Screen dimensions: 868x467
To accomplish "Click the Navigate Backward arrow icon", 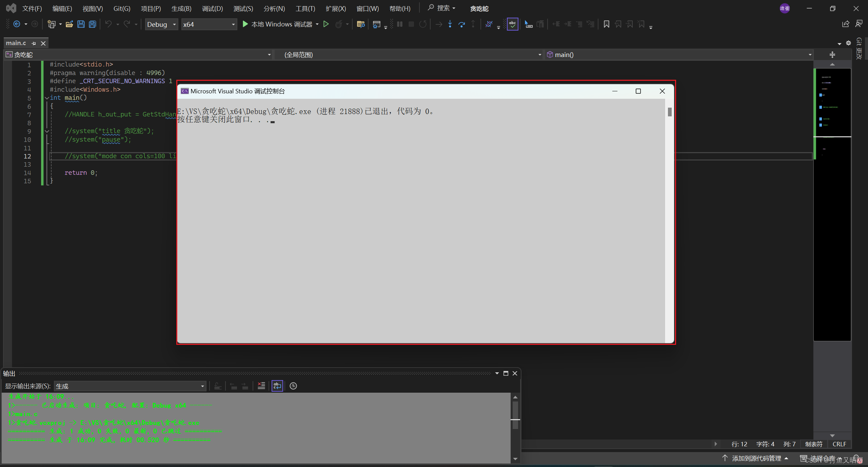I will 17,24.
